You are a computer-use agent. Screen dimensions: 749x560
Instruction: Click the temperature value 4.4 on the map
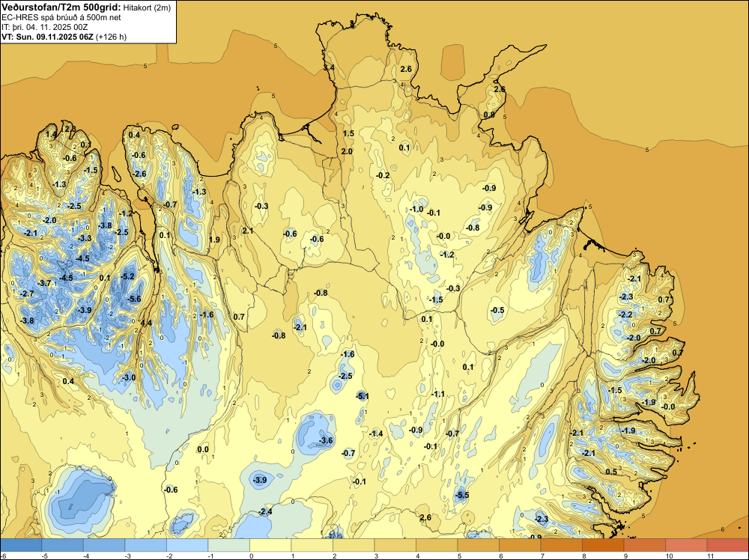pyautogui.click(x=146, y=323)
